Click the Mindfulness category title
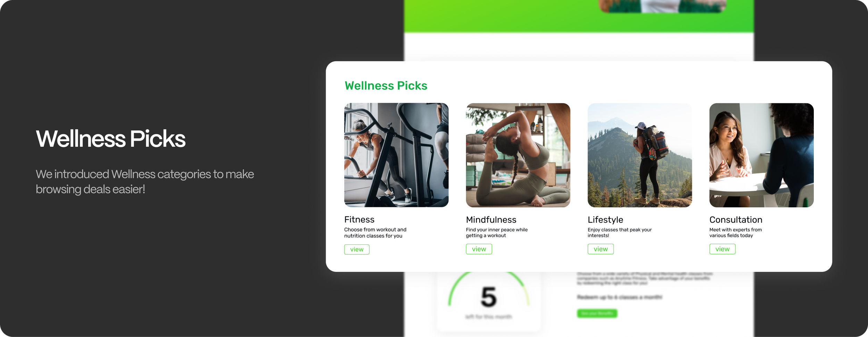Image resolution: width=868 pixels, height=337 pixels. 491,219
